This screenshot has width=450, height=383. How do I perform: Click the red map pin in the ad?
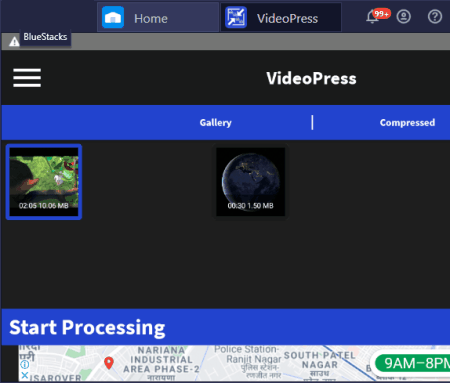click(109, 363)
